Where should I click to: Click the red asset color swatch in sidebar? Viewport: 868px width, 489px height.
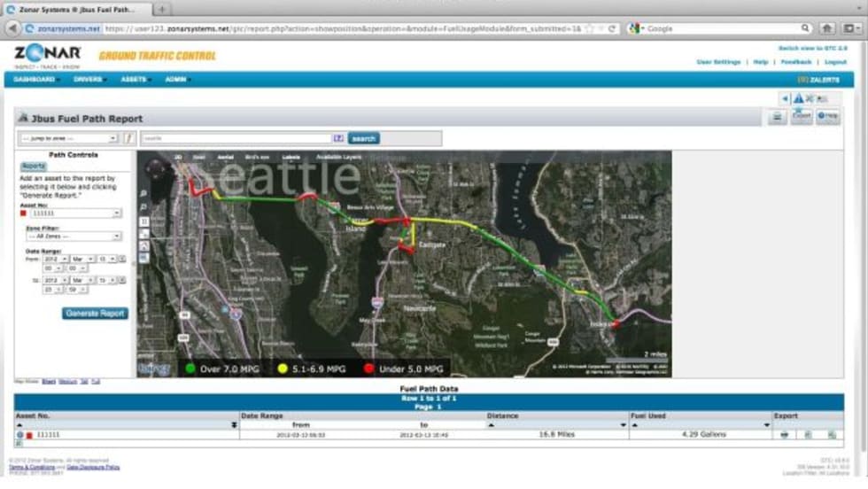pos(22,213)
